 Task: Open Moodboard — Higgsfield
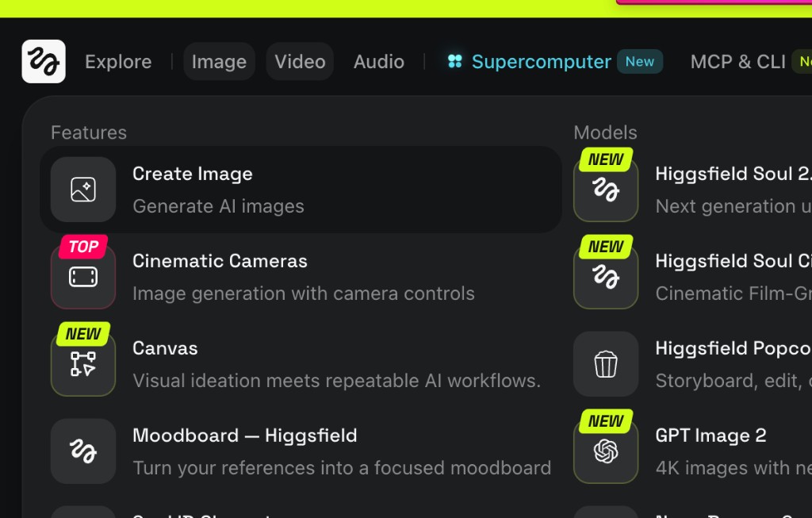tap(244, 436)
